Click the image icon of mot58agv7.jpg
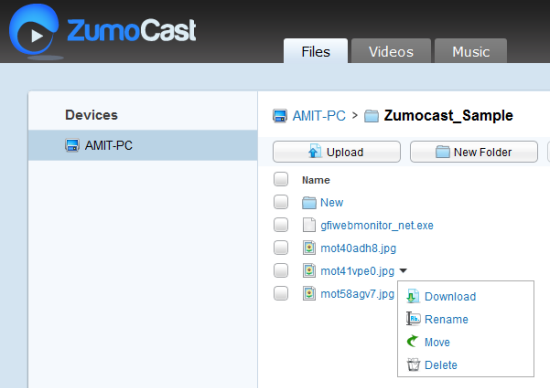The width and height of the screenshot is (550, 388). click(x=309, y=294)
